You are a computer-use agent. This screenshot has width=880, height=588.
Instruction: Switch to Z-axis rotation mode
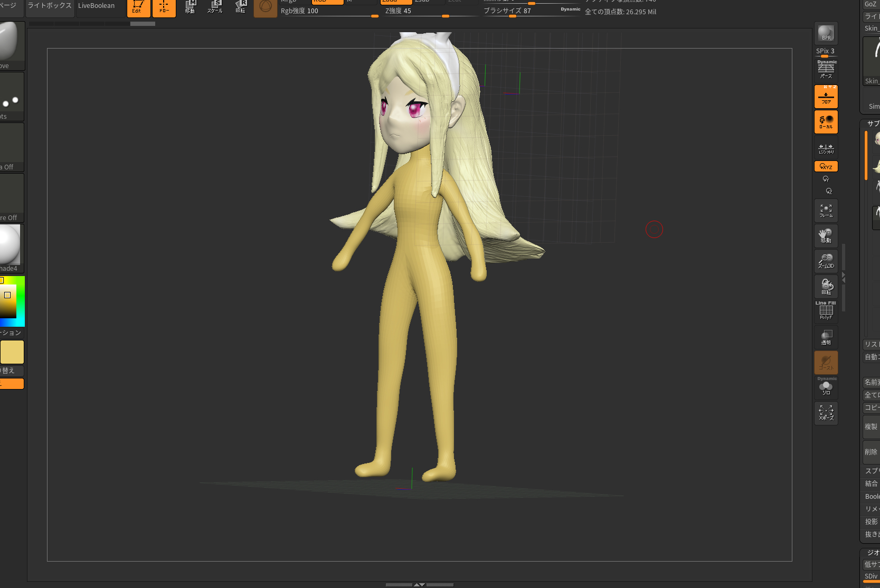click(x=829, y=191)
